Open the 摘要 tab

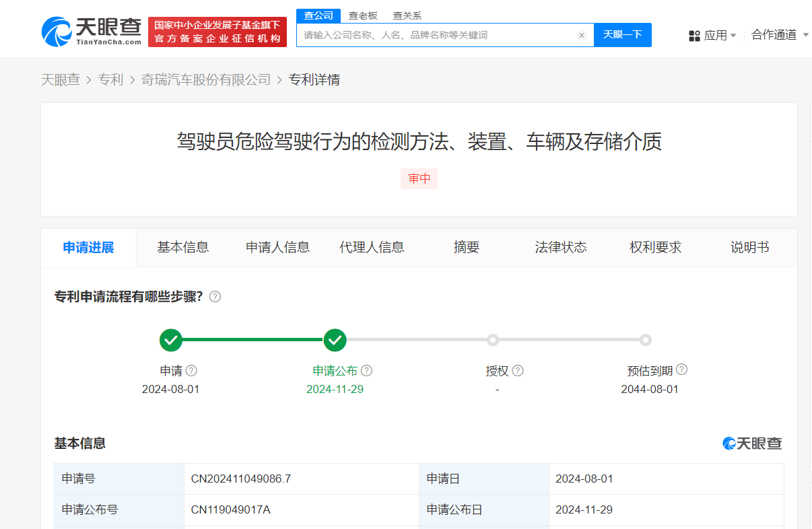click(467, 248)
